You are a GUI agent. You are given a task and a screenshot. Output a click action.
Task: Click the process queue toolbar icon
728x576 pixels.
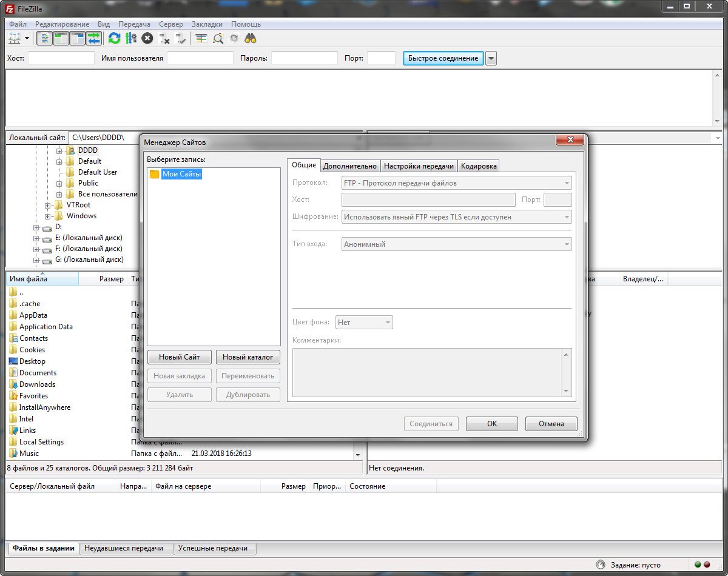(x=130, y=38)
